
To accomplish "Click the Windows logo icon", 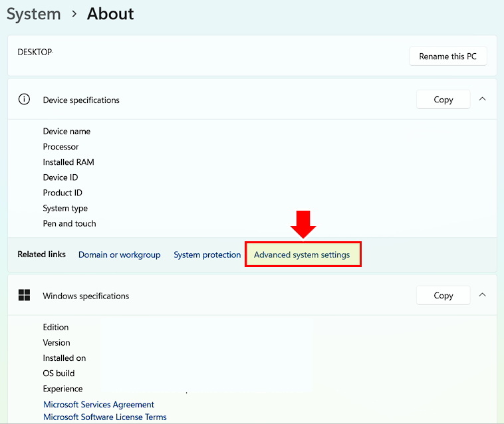I will (24, 295).
